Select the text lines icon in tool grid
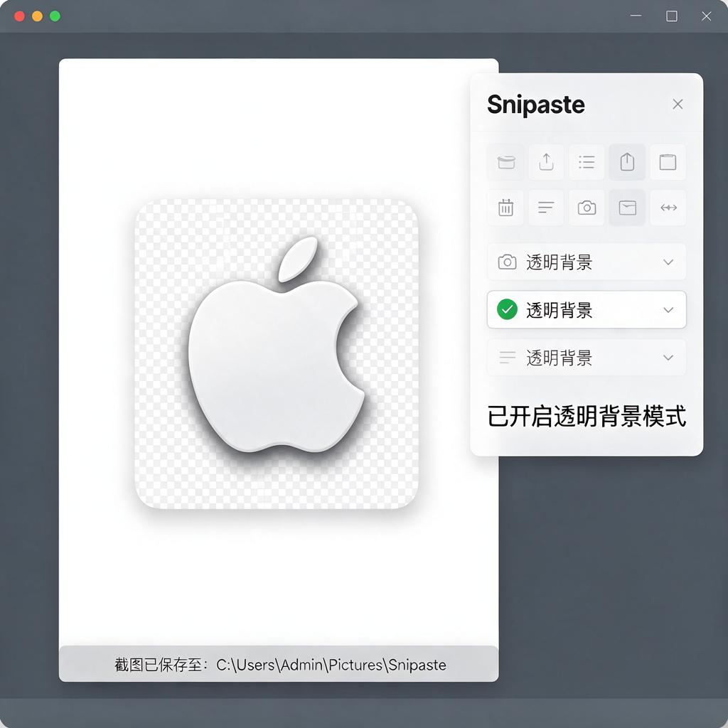The image size is (728, 728). [546, 208]
